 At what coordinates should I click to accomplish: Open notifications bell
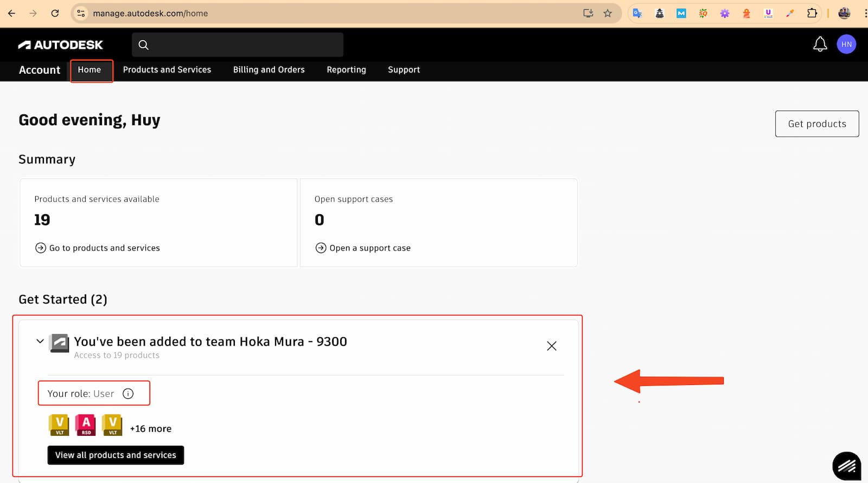pyautogui.click(x=820, y=44)
